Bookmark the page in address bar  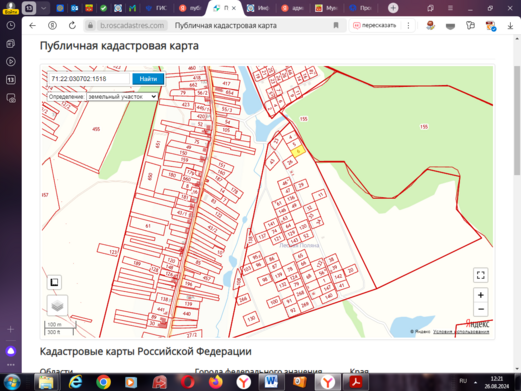(x=336, y=25)
